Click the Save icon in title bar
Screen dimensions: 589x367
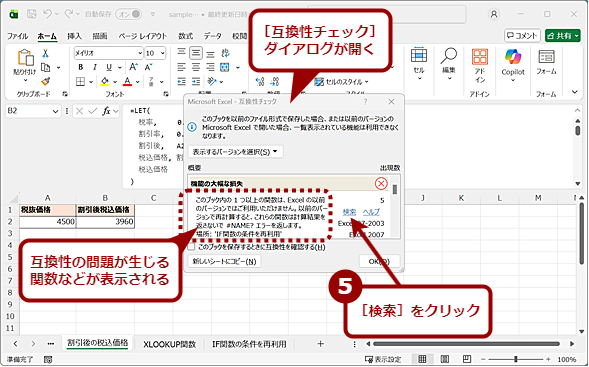tap(32, 14)
